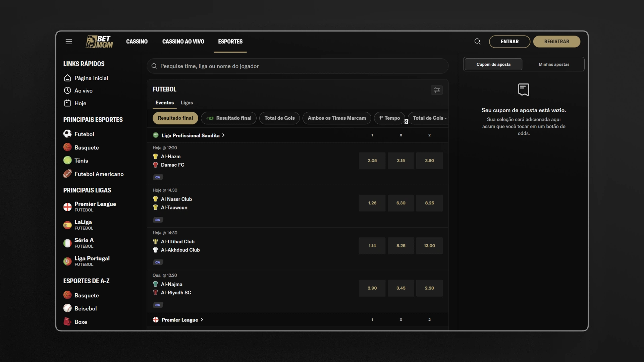Screen dimensions: 644x362
Task: Click the Basquete icon under Esportes de A-Z
Action: (x=67, y=295)
